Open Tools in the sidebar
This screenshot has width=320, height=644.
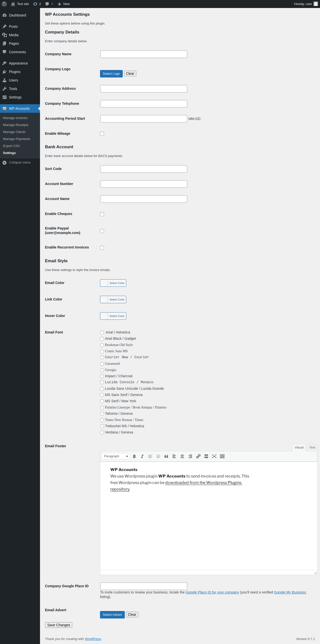pyautogui.click(x=20, y=89)
